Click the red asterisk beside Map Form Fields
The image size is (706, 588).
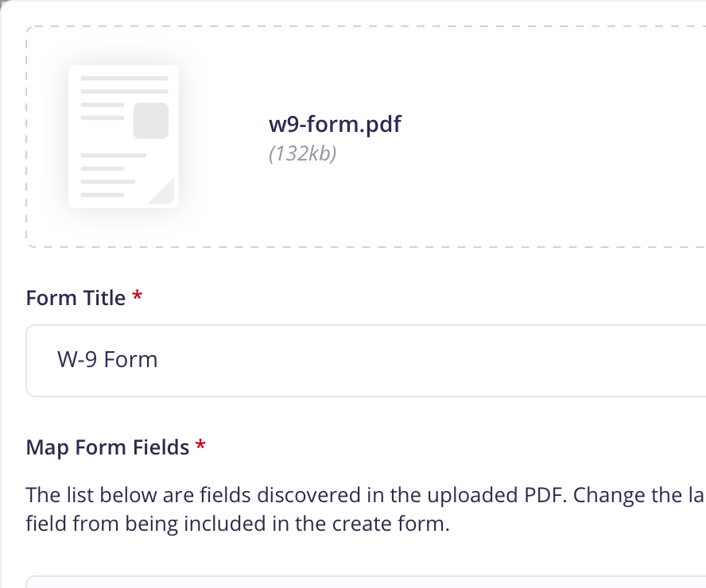click(x=200, y=446)
